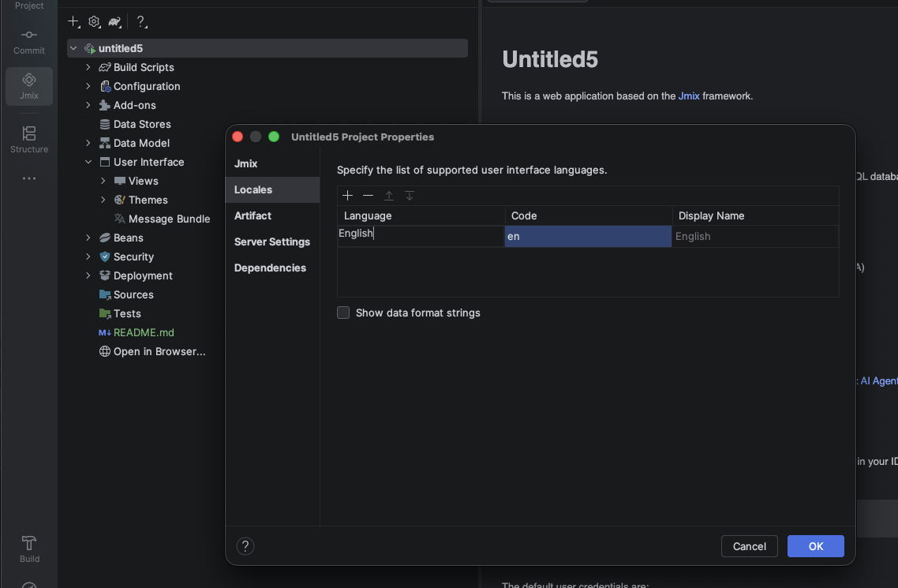Click the remove locale minus icon

tap(368, 196)
